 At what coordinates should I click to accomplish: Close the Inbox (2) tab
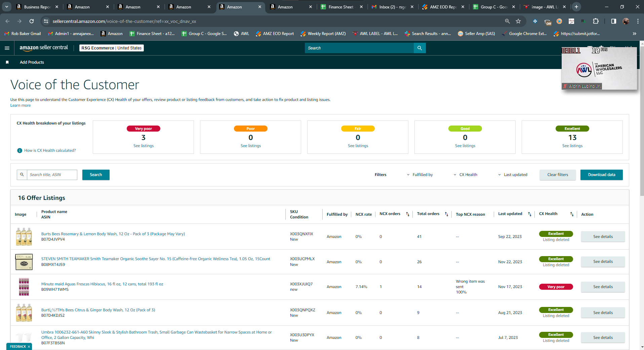[x=412, y=7]
